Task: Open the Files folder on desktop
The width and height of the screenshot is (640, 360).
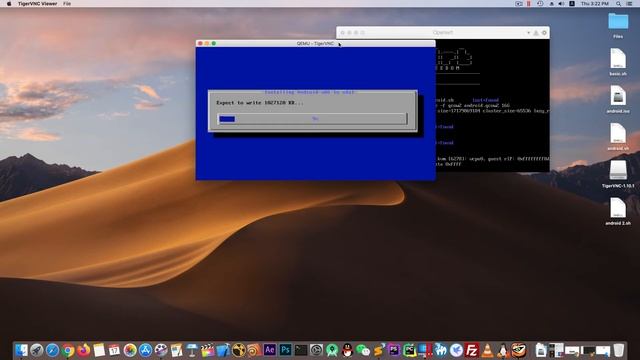Action: coord(618,26)
